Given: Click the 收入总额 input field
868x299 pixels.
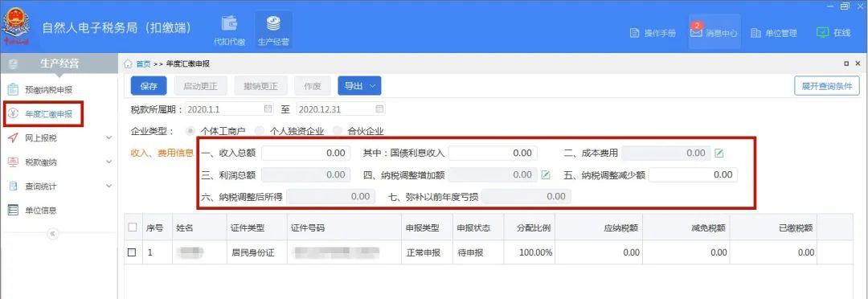Looking at the screenshot, I should tap(306, 154).
